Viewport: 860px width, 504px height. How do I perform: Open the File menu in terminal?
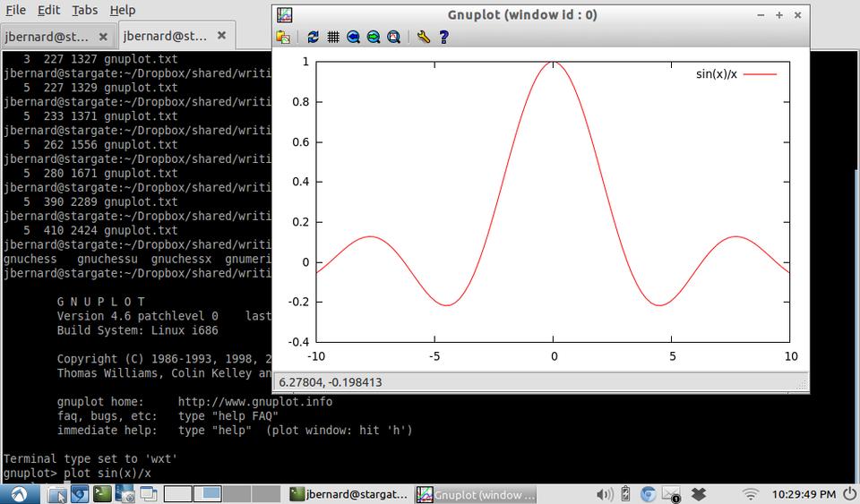click(x=15, y=10)
